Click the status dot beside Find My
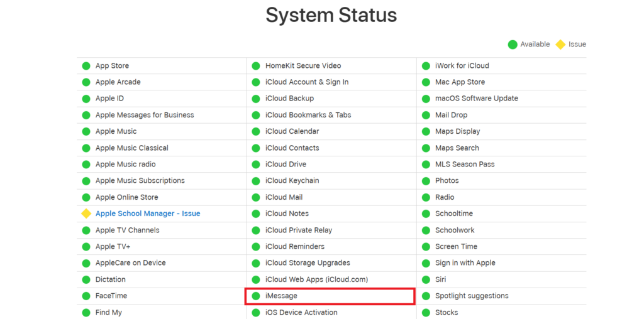 [x=86, y=313]
